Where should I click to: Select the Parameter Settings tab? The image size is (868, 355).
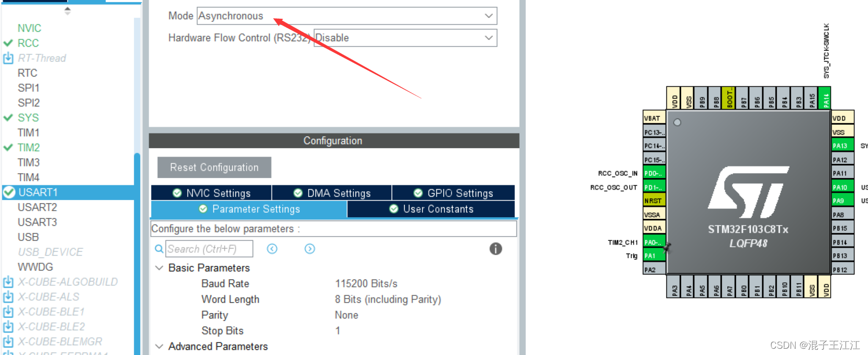point(249,209)
